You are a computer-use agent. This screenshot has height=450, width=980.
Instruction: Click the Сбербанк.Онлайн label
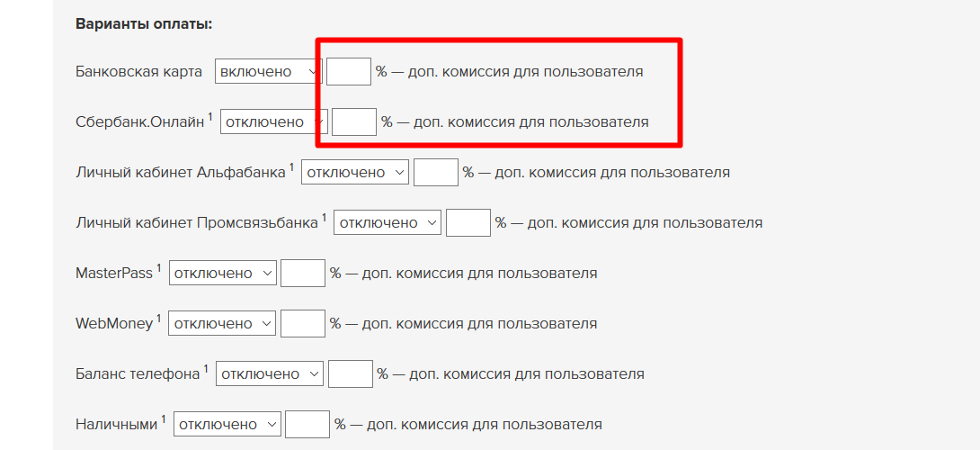(140, 122)
